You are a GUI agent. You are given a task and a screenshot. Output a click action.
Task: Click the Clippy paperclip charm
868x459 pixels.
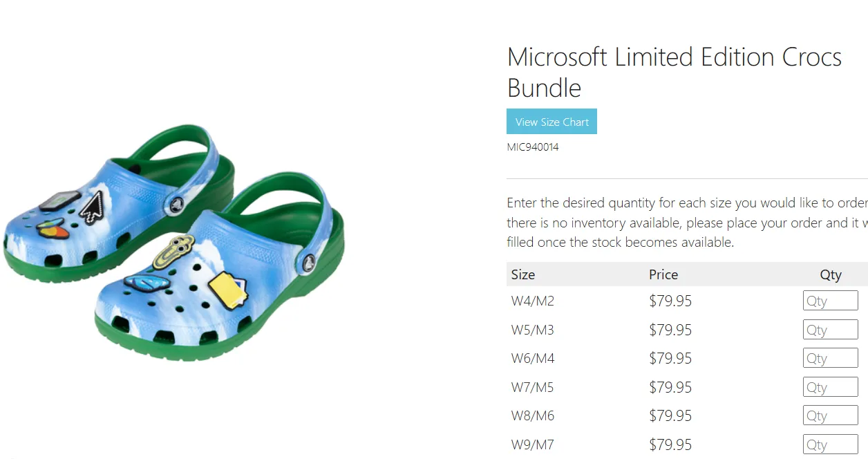[x=173, y=251]
